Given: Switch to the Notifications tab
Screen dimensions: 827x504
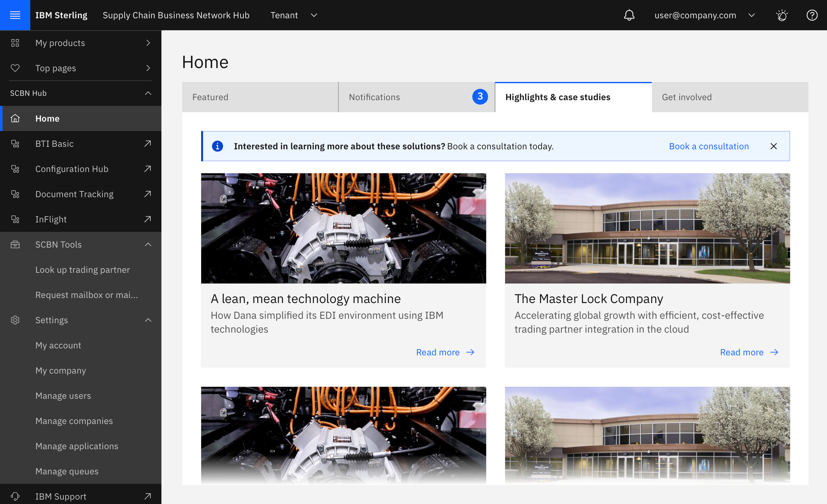Looking at the screenshot, I should click(416, 97).
